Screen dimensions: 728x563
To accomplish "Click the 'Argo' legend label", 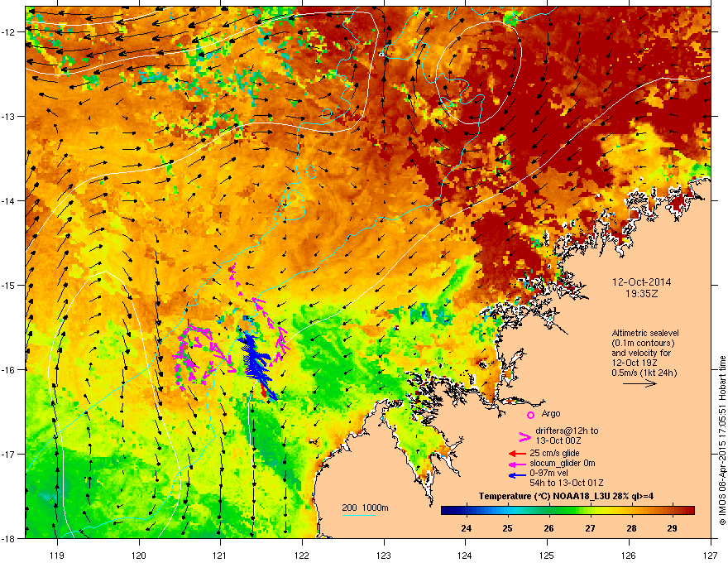I will pyautogui.click(x=551, y=413).
